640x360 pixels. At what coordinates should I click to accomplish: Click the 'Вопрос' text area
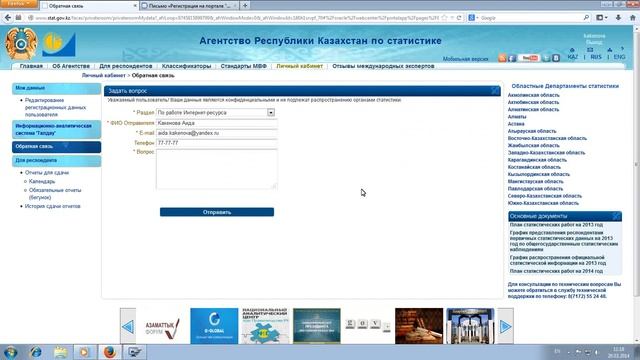tap(217, 169)
